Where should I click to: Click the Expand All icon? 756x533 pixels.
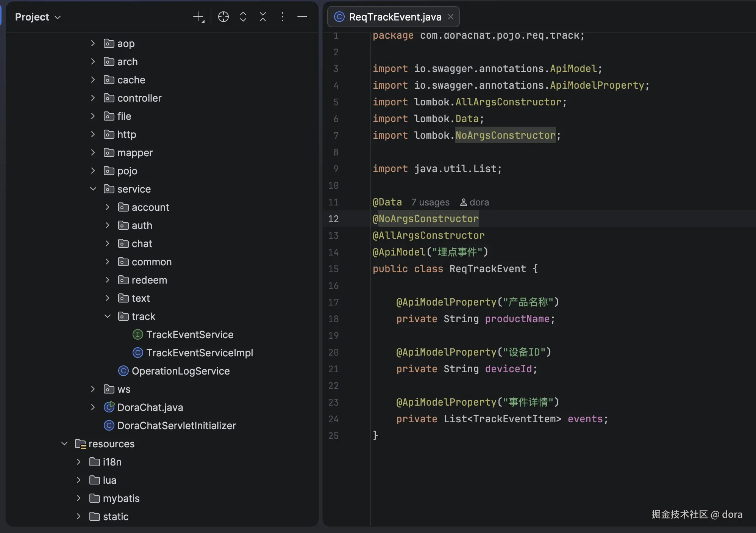243,17
